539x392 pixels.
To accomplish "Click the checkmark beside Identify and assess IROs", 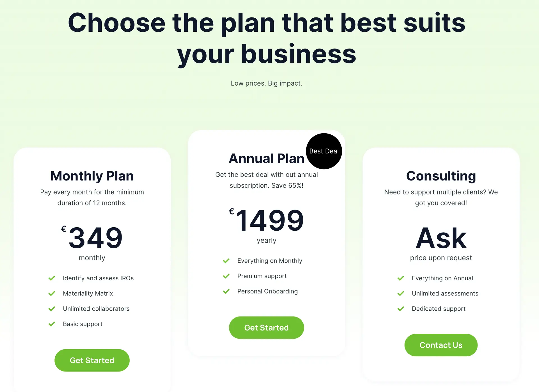I will [52, 278].
